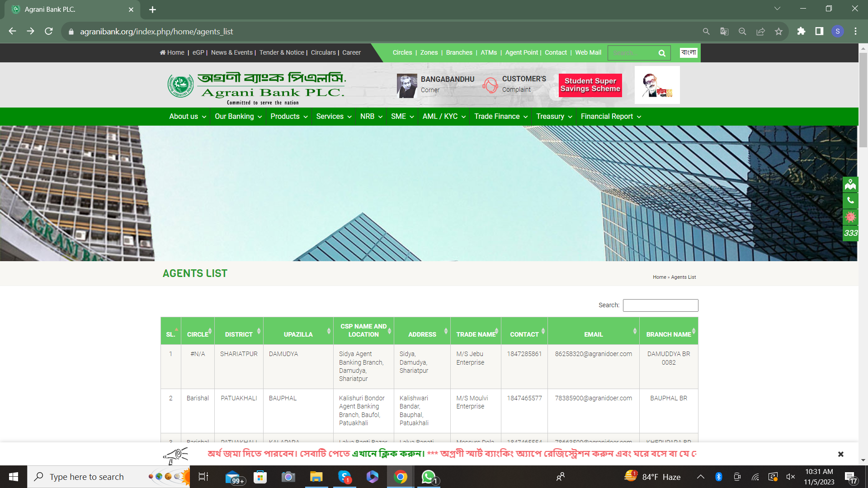Open the Career link

351,52
